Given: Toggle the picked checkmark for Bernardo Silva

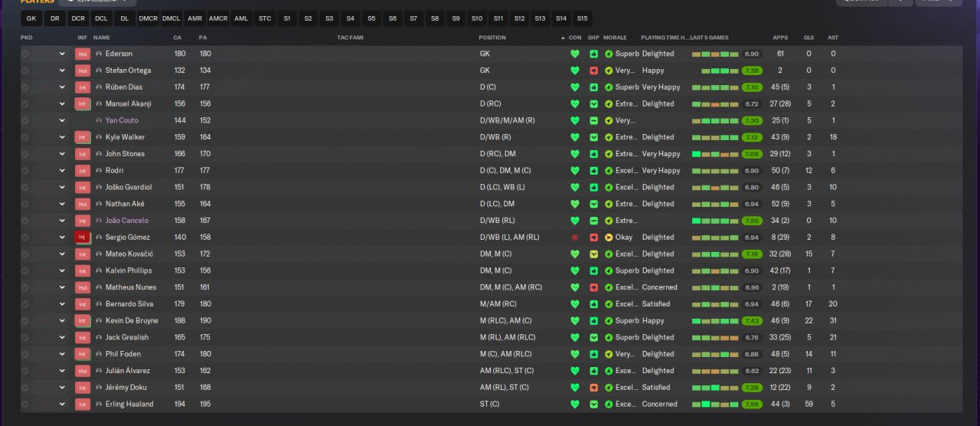Looking at the screenshot, I should [x=25, y=304].
